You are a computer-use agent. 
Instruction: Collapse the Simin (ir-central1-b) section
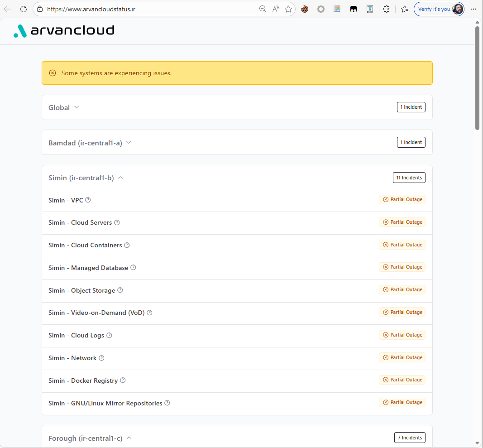tap(120, 178)
